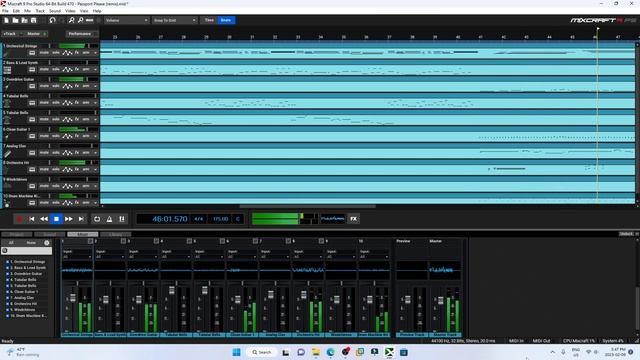Click the Master track button

pos(35,34)
